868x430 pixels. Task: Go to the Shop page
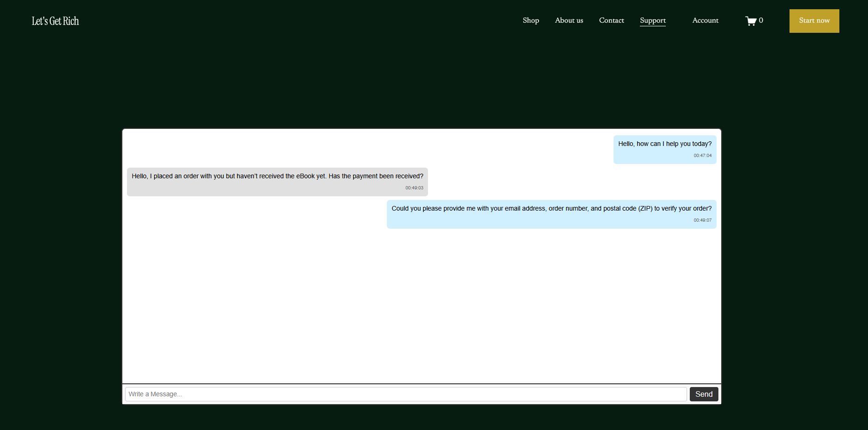pos(531,20)
